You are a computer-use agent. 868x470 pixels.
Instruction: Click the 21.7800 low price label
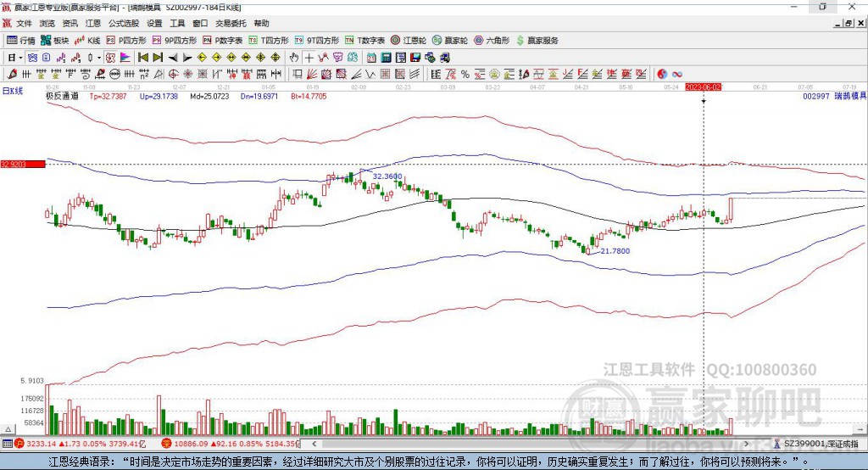click(x=615, y=251)
